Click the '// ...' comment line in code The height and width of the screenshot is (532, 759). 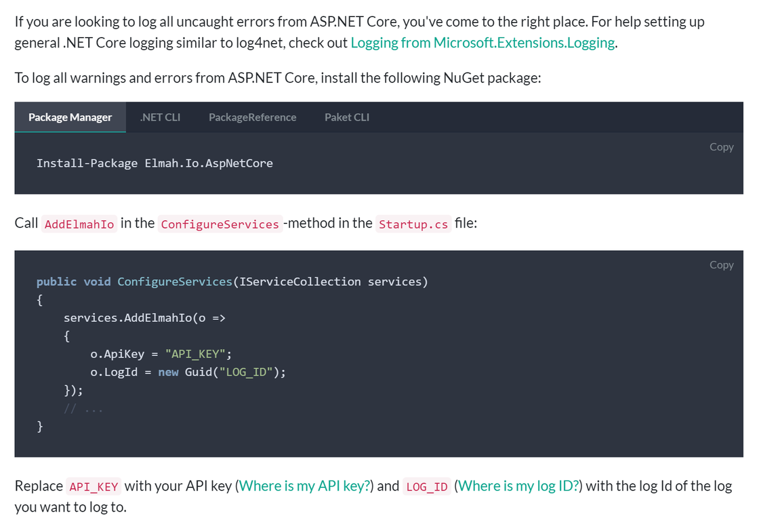pyautogui.click(x=83, y=409)
